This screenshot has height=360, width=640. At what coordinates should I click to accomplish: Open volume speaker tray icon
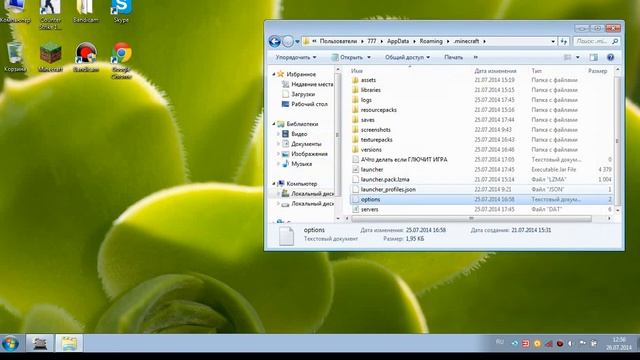coord(571,344)
